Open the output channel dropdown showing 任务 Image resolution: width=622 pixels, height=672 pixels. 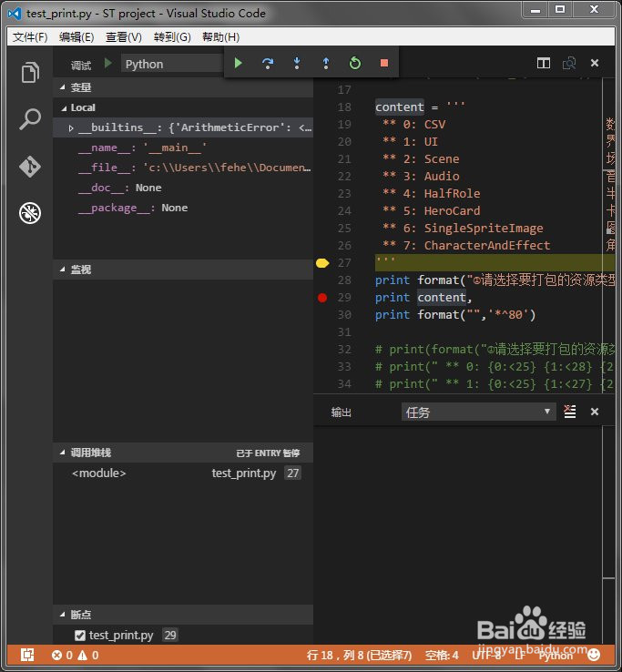(478, 412)
